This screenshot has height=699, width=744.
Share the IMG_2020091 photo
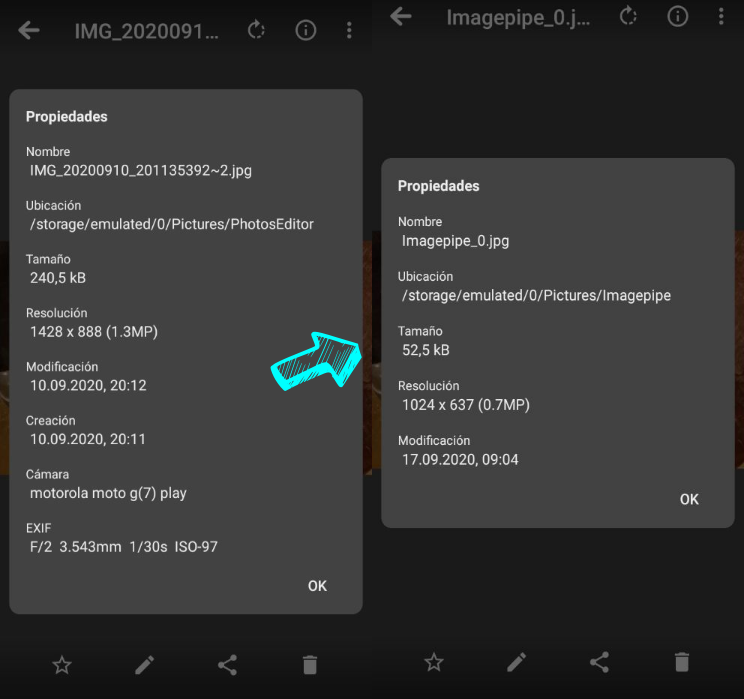click(227, 665)
